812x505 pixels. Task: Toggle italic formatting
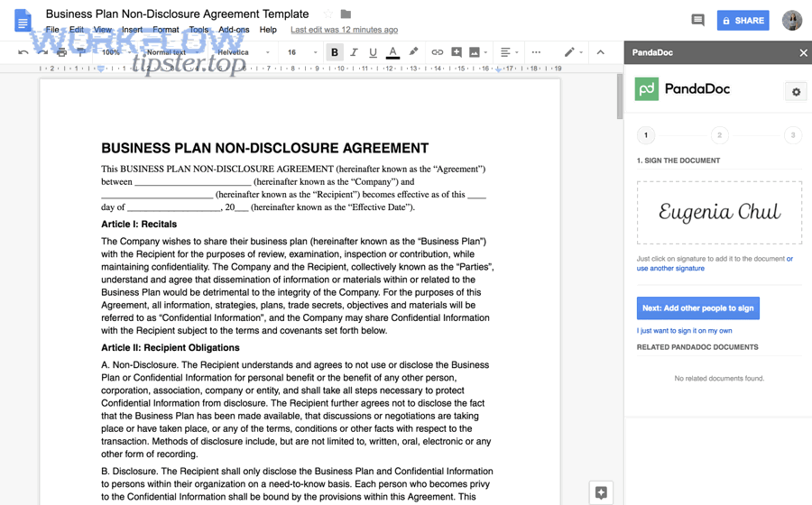pos(354,52)
